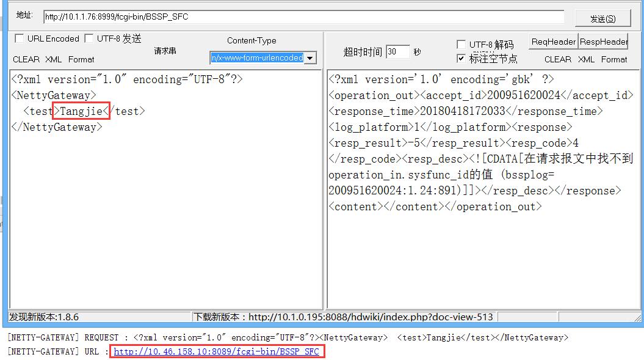This screenshot has height=360, width=644.
Task: Click the response xml gbk declaration line
Action: pyautogui.click(x=441, y=79)
